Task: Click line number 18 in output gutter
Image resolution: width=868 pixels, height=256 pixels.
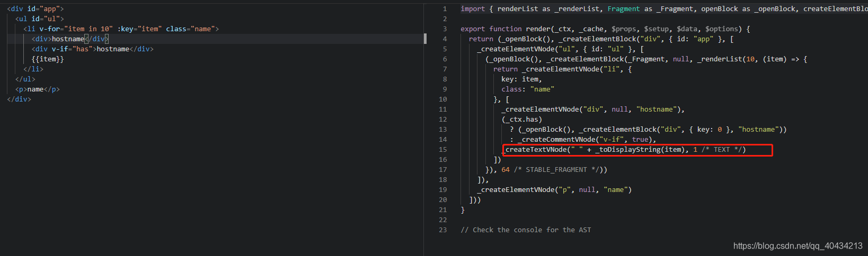Action: pos(443,179)
